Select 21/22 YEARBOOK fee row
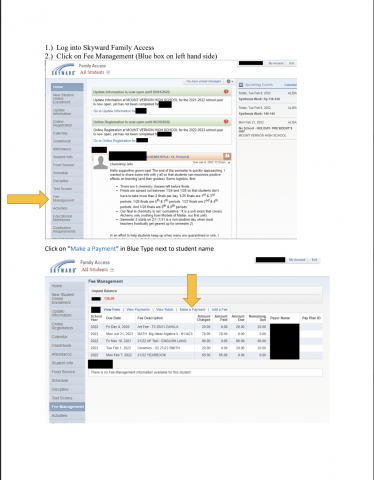 point(205,355)
